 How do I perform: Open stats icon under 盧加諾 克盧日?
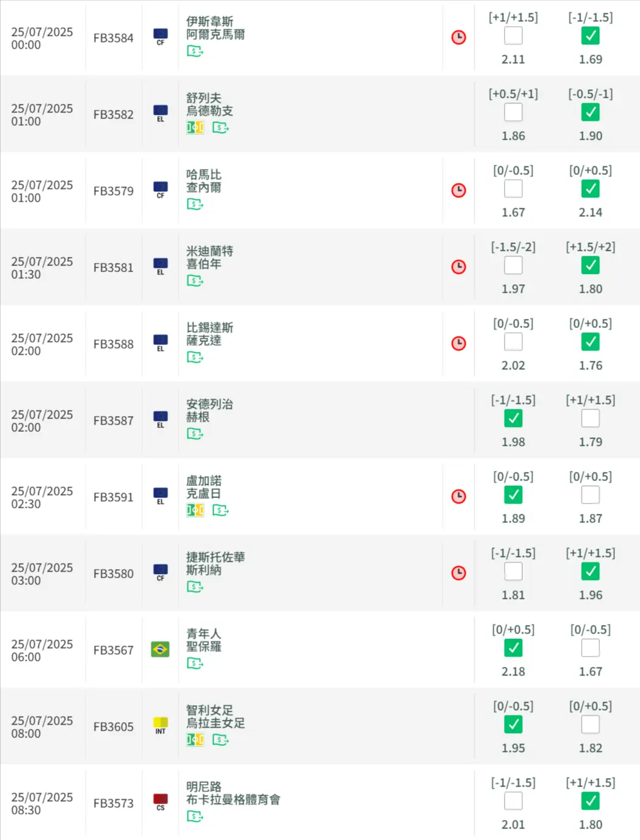[195, 510]
